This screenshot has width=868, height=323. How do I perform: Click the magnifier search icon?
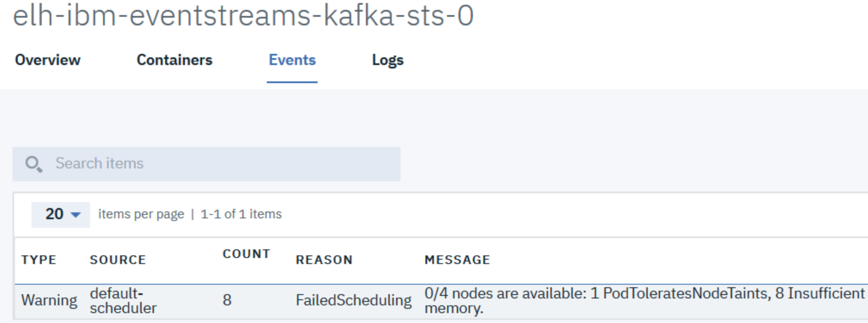coord(34,164)
